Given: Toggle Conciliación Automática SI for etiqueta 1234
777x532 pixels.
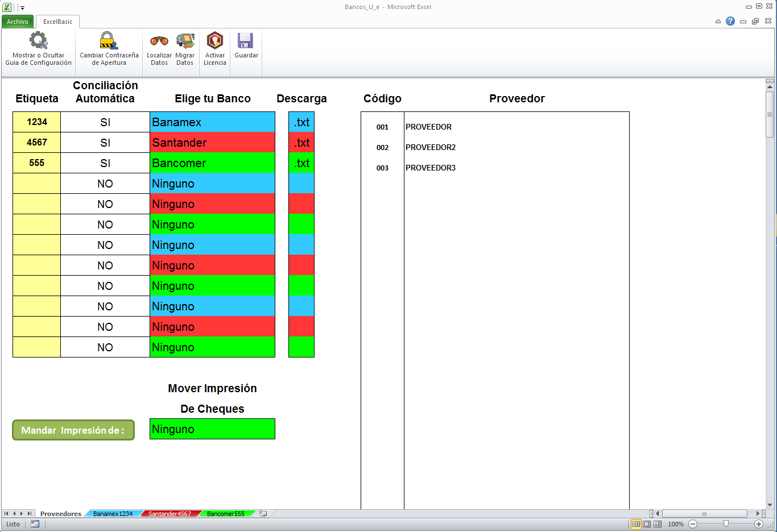Looking at the screenshot, I should click(105, 122).
